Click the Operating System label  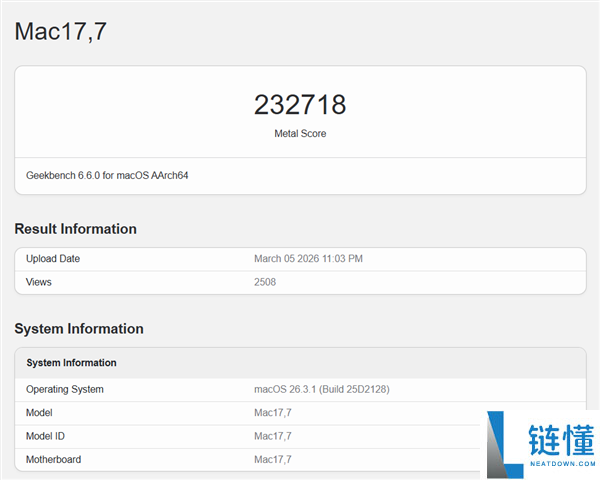pos(65,389)
